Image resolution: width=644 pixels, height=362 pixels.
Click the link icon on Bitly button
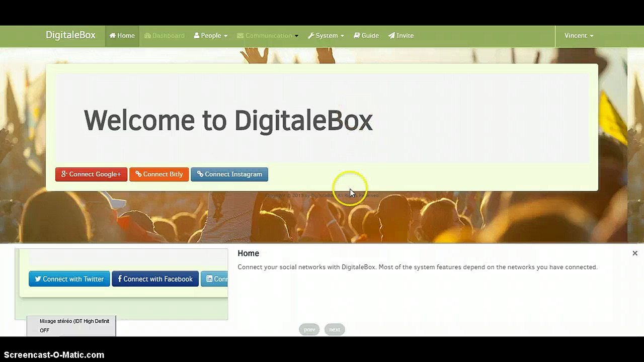(138, 174)
